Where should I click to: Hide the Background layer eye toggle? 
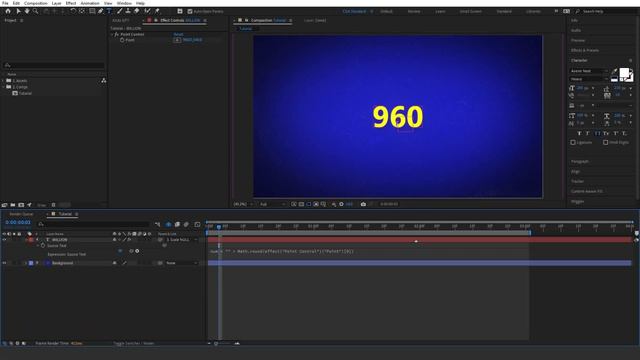[4, 263]
